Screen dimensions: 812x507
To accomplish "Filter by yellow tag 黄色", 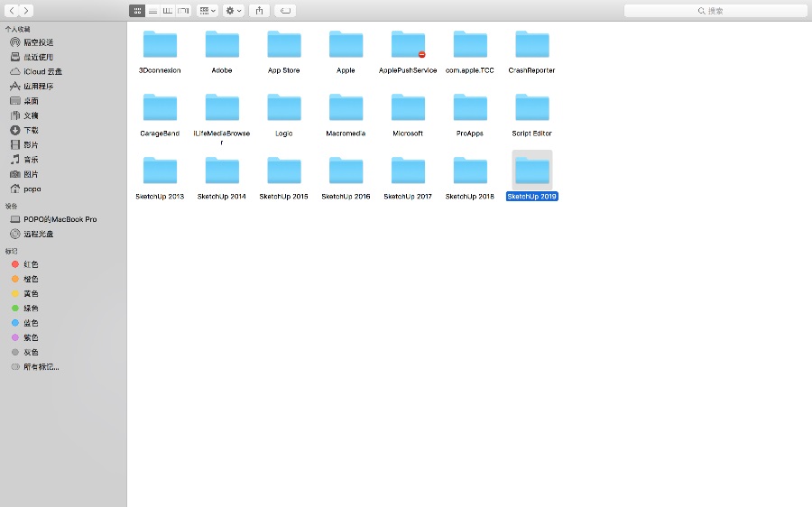I will (25, 293).
